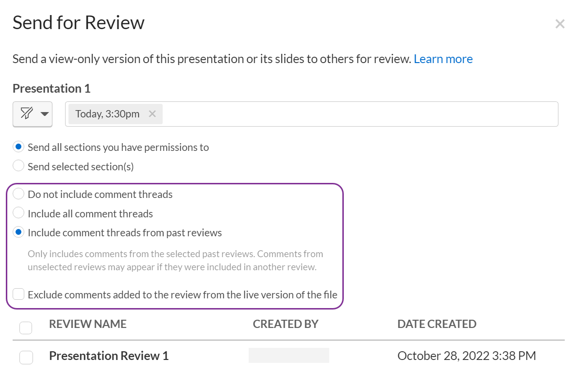Close the Send for Review dialog
The height and width of the screenshot is (392, 573).
tap(559, 23)
